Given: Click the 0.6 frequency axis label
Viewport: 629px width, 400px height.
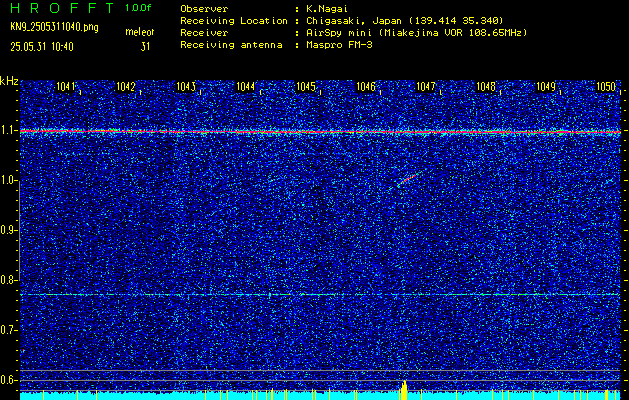Looking at the screenshot, I should [7, 380].
